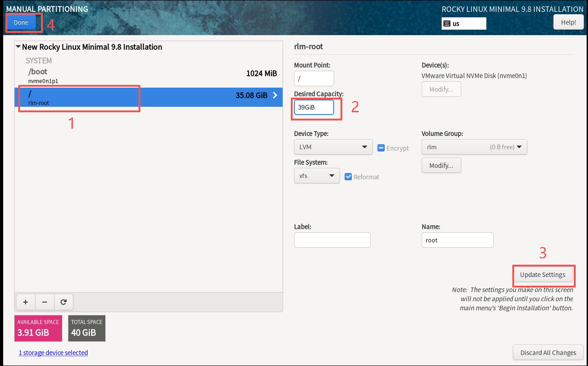The width and height of the screenshot is (588, 366).
Task: Click the AVAILABLE SPACE 3.91 GiB box
Action: [x=38, y=328]
